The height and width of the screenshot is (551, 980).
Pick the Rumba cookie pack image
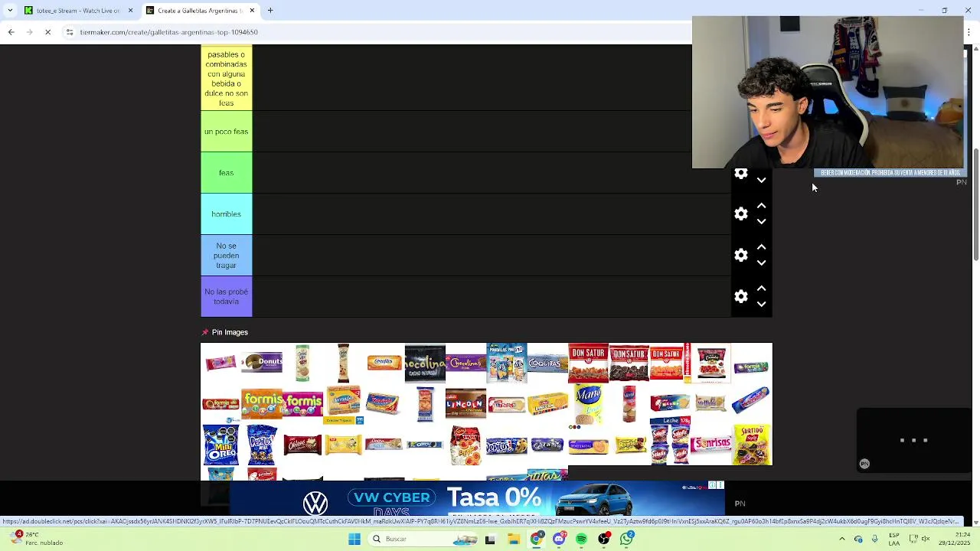tap(629, 445)
